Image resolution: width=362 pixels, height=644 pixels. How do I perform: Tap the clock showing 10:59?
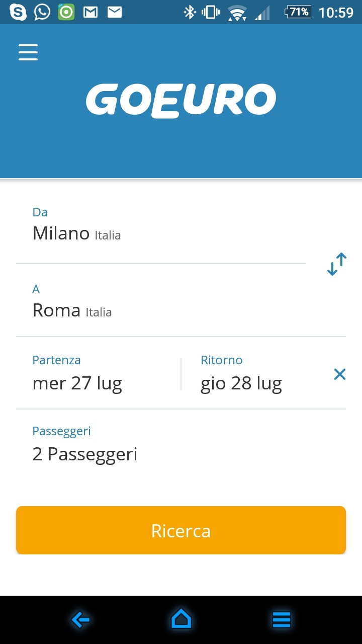tap(336, 12)
